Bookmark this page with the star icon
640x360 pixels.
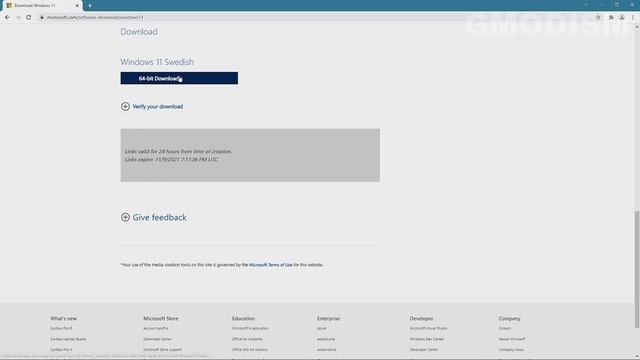(598, 18)
